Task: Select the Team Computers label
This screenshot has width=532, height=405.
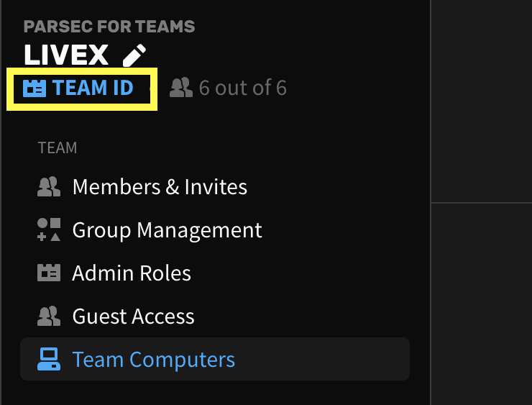Action: 153,359
